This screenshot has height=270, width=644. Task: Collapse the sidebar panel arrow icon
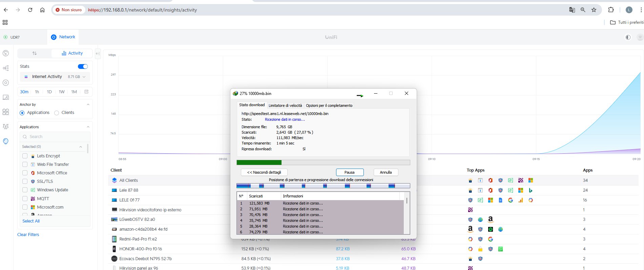98,54
